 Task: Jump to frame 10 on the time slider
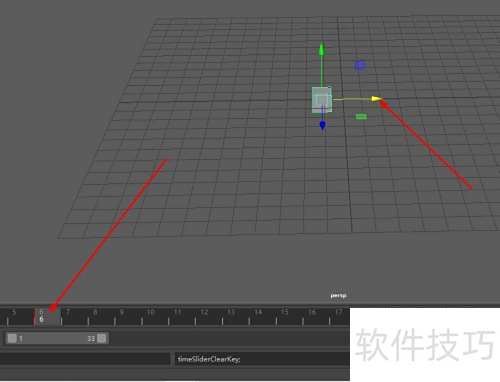tap(150, 312)
